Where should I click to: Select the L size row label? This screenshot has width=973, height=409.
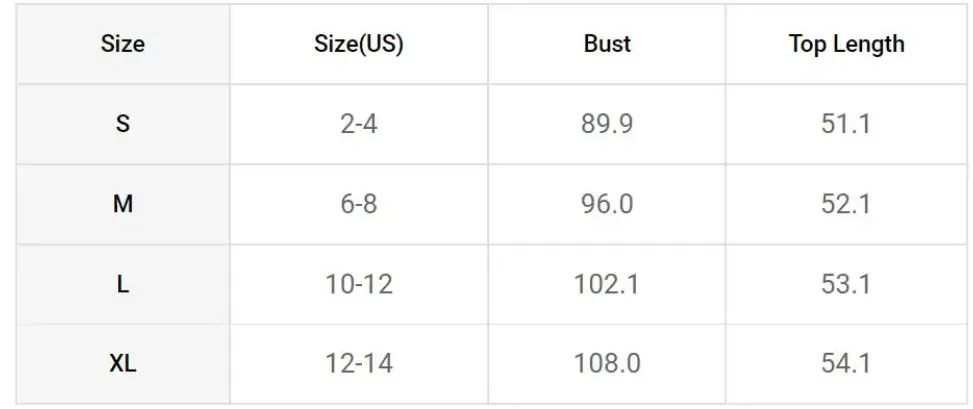pyautogui.click(x=123, y=284)
